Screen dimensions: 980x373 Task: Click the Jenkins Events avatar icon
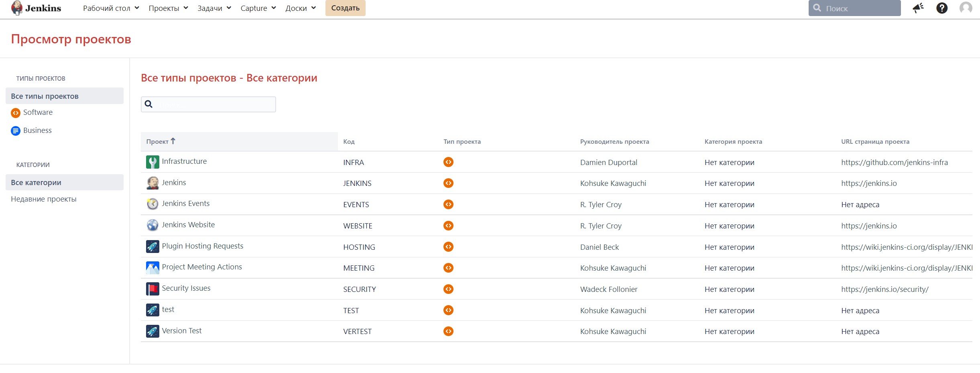pyautogui.click(x=152, y=204)
